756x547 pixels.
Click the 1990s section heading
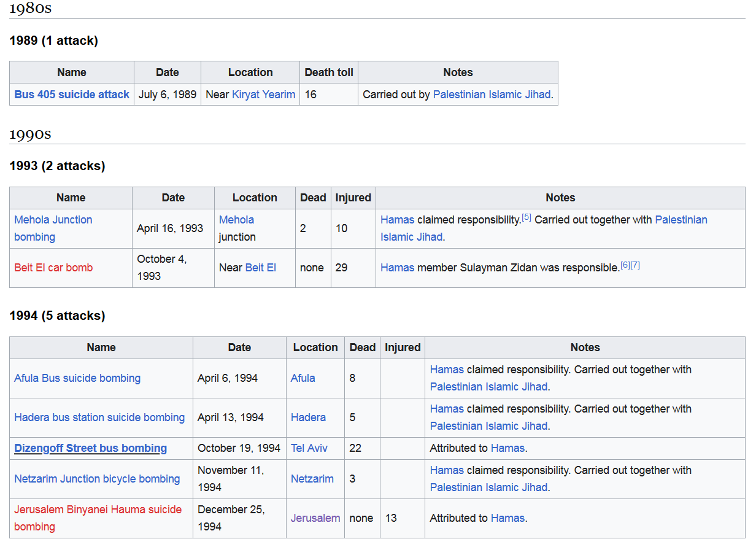(30, 134)
